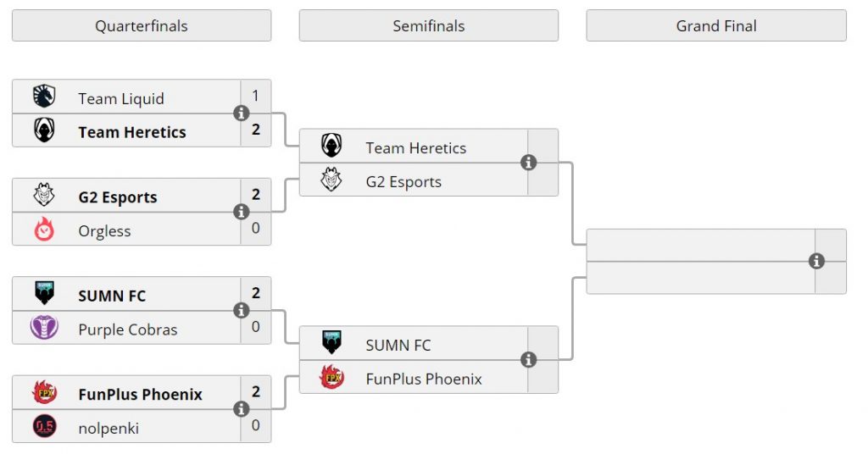
Task: Show match info for SUMN FC vs Purple Cobras
Action: pyautogui.click(x=241, y=310)
